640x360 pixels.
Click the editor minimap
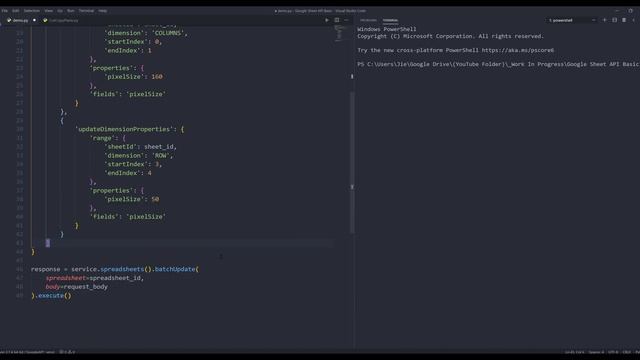340,33
